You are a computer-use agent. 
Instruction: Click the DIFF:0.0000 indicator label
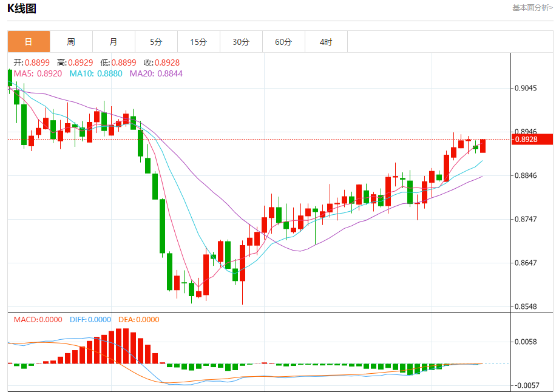point(90,320)
